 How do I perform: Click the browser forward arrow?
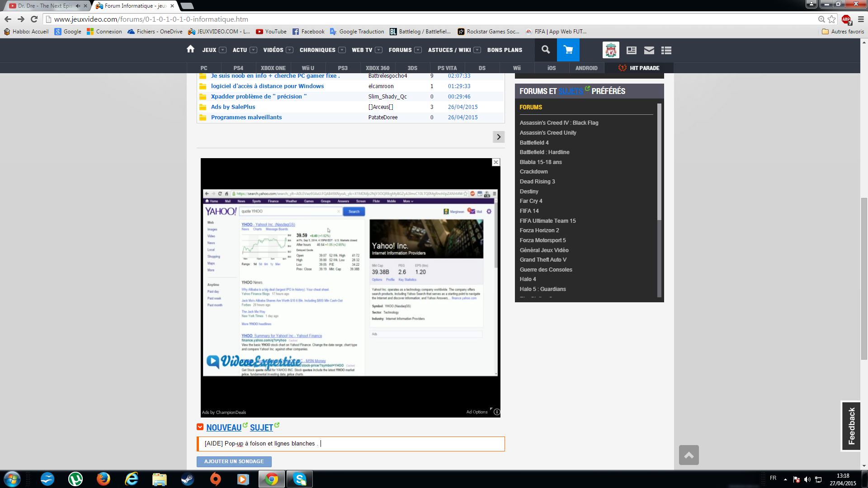click(21, 19)
